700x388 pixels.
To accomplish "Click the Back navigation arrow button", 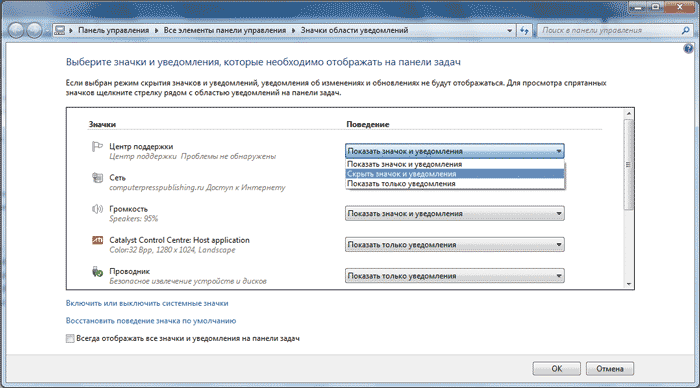I will (x=16, y=30).
